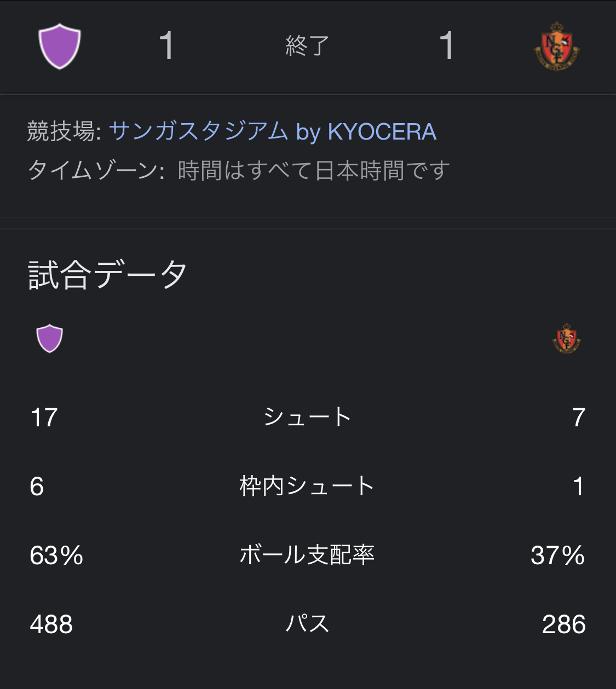Viewport: 616px width, 689px height.
Task: Tap the 286 passes value
Action: (564, 624)
